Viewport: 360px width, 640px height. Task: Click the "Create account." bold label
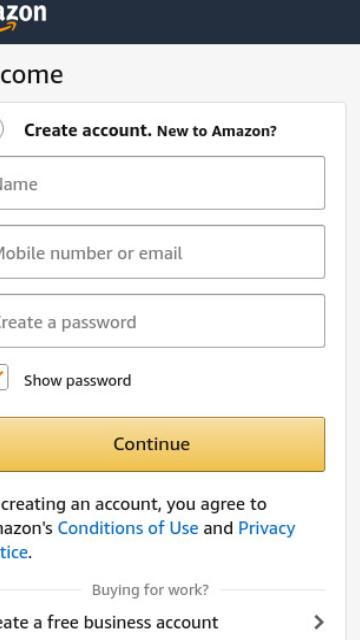coord(88,131)
